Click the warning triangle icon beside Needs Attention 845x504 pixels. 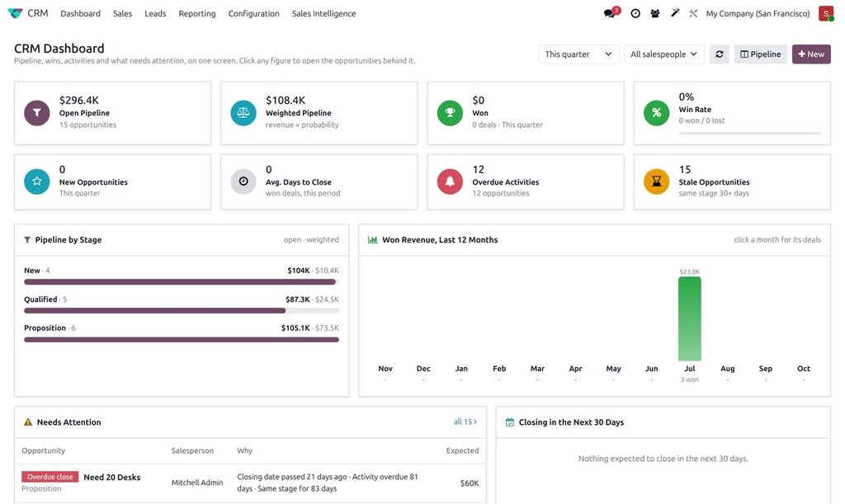[28, 422]
